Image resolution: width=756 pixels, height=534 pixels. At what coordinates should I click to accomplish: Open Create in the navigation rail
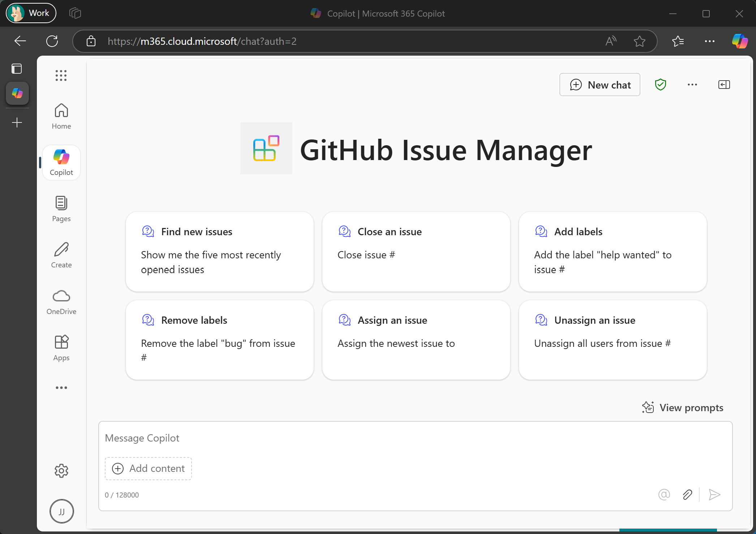[61, 255]
